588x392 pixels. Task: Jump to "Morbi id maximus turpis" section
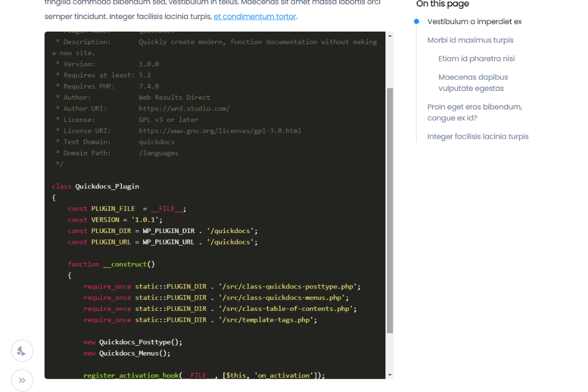coord(470,40)
